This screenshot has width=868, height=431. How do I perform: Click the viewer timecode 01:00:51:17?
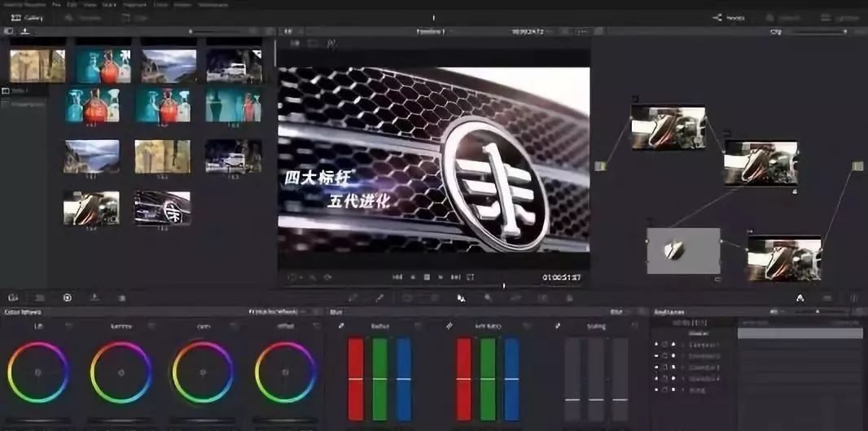coord(561,277)
